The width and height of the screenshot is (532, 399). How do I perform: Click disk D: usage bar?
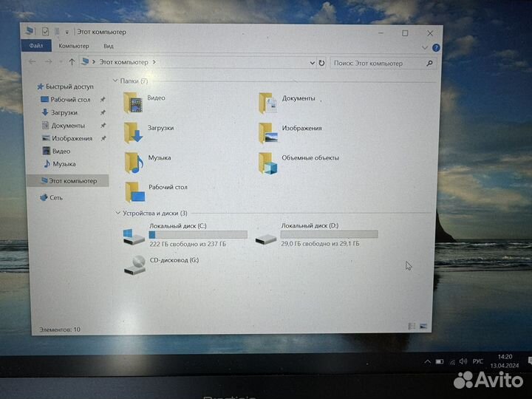coord(329,234)
